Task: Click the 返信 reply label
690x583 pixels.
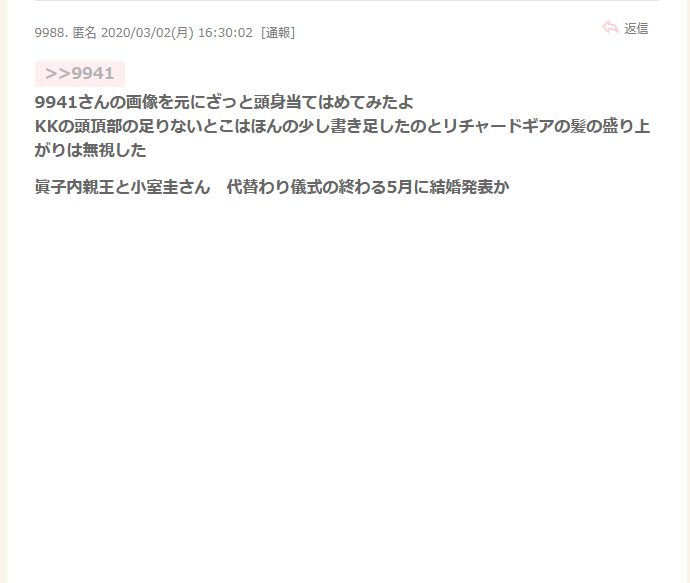Action: pyautogui.click(x=636, y=29)
